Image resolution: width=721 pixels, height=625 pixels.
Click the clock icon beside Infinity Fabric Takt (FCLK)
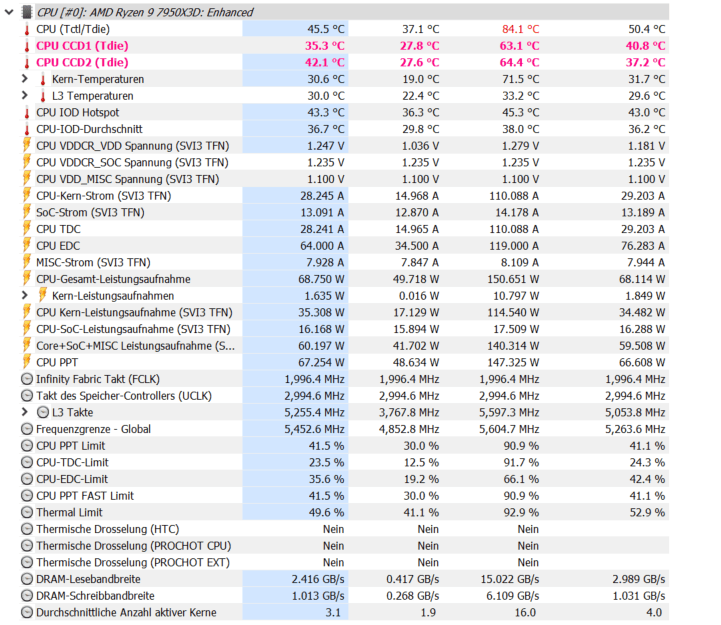pos(27,379)
